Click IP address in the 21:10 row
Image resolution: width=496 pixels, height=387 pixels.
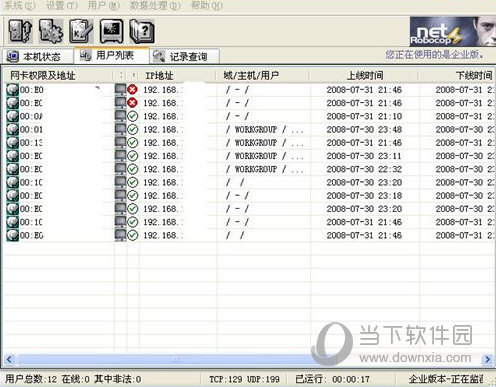[x=163, y=116]
